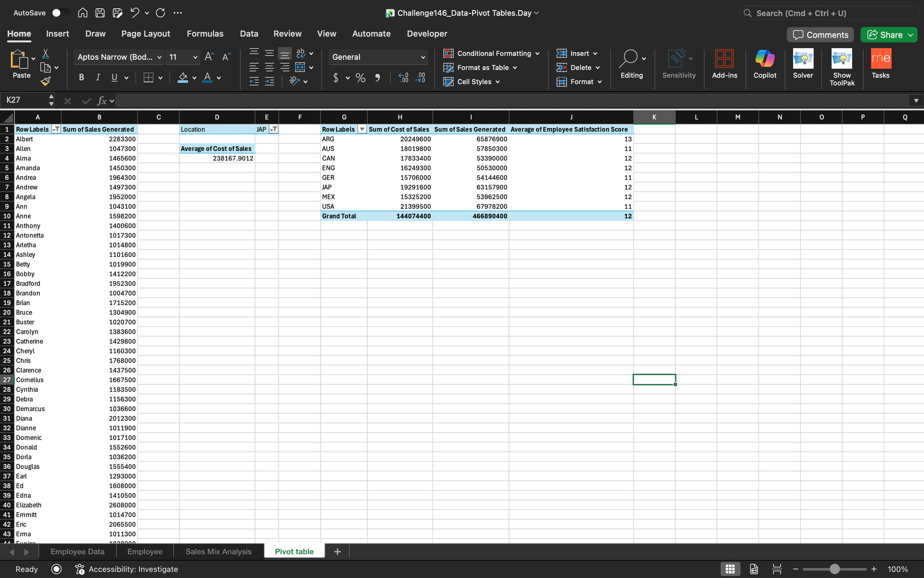The height and width of the screenshot is (578, 924).
Task: Open the Comments pane button
Action: point(820,35)
